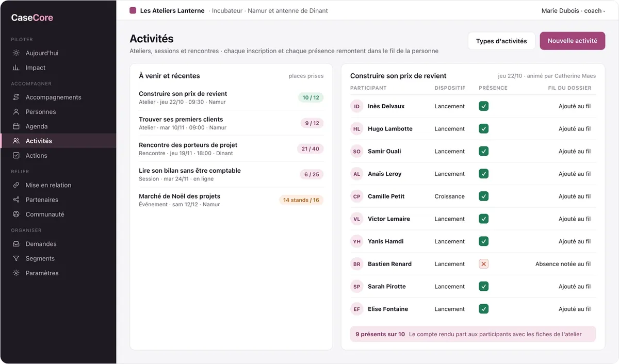The image size is (619, 364).
Task: Click the VL avatar of Victor Lemaire
Action: point(357,219)
